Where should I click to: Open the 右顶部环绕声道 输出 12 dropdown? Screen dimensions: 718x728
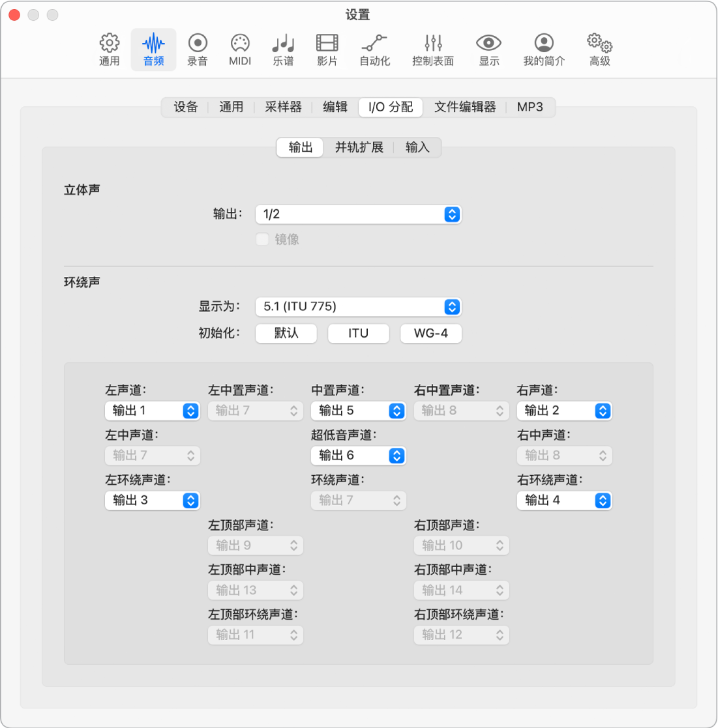(461, 635)
